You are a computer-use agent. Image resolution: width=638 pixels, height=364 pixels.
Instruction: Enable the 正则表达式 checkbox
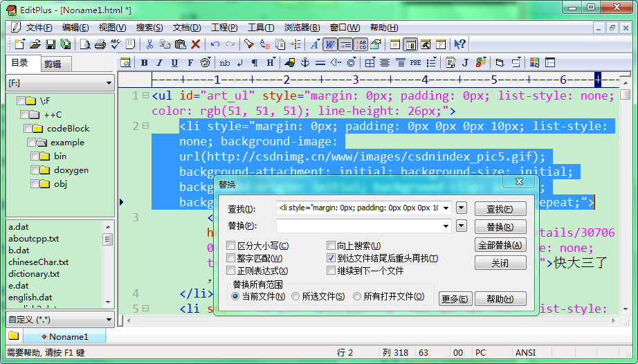[230, 270]
